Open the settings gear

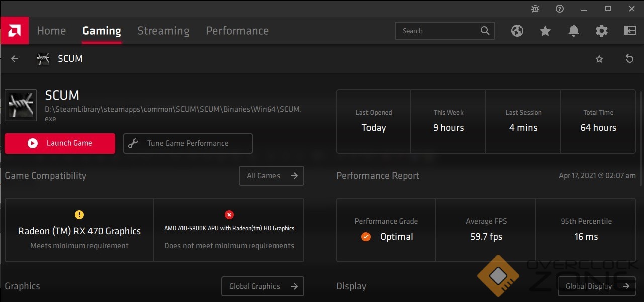point(601,31)
